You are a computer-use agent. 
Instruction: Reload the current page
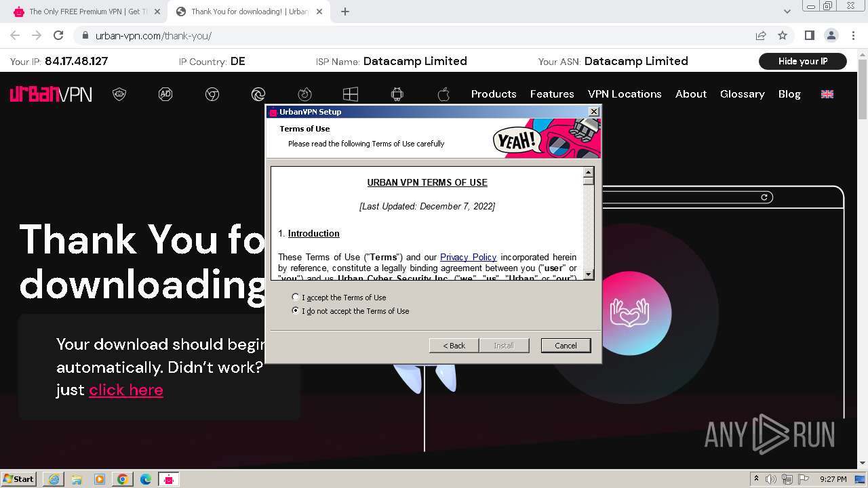[x=58, y=35]
